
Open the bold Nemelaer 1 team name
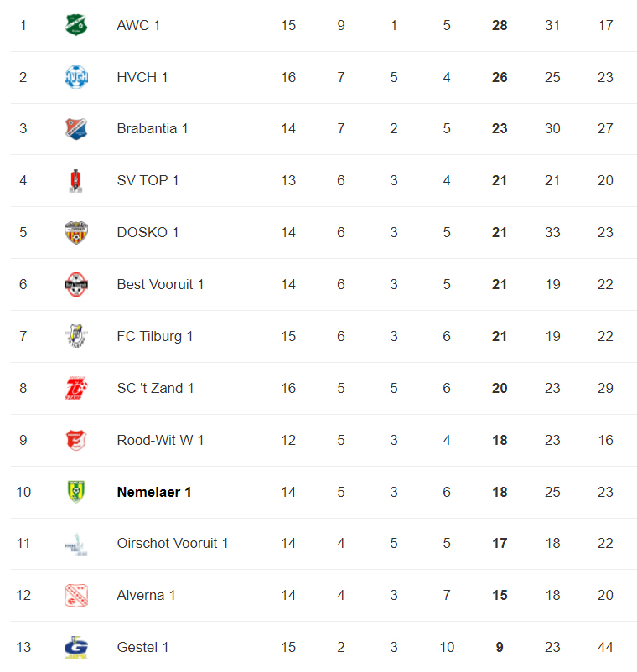(x=154, y=492)
